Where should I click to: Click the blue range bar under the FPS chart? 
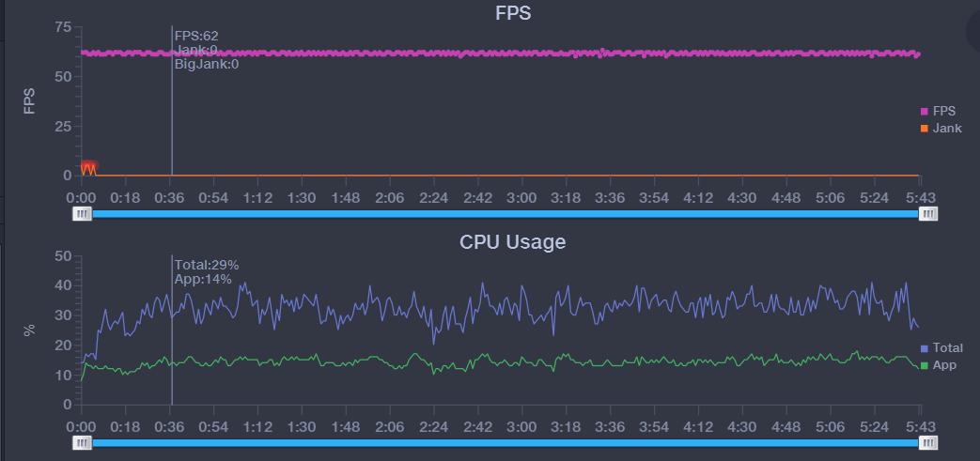click(506, 214)
